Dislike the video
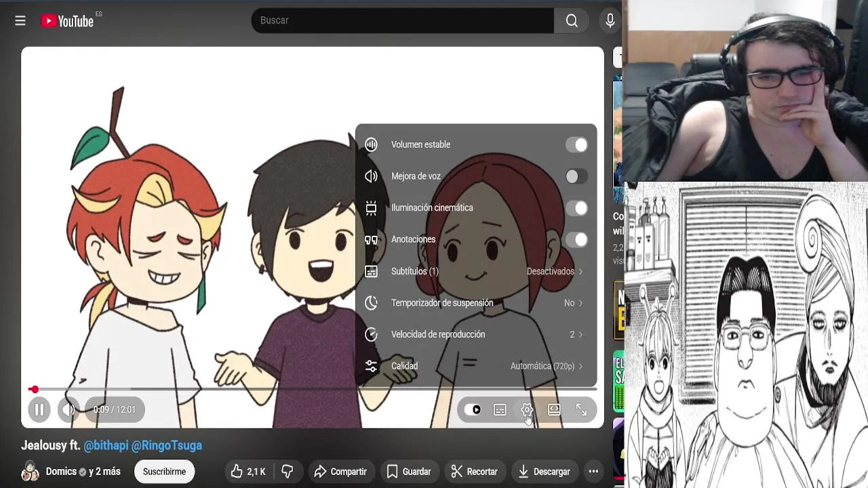Image resolution: width=868 pixels, height=488 pixels. point(287,472)
